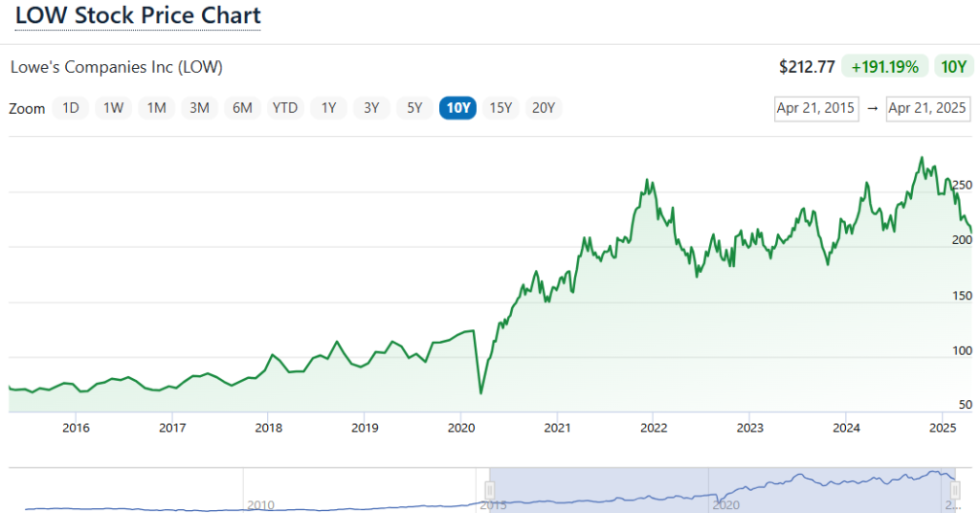Click the 100 y-axis label
This screenshot has width=980, height=513.
coord(962,350)
